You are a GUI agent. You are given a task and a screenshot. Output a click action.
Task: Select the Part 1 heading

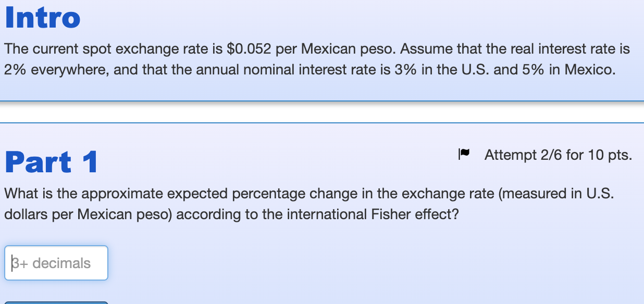point(50,161)
